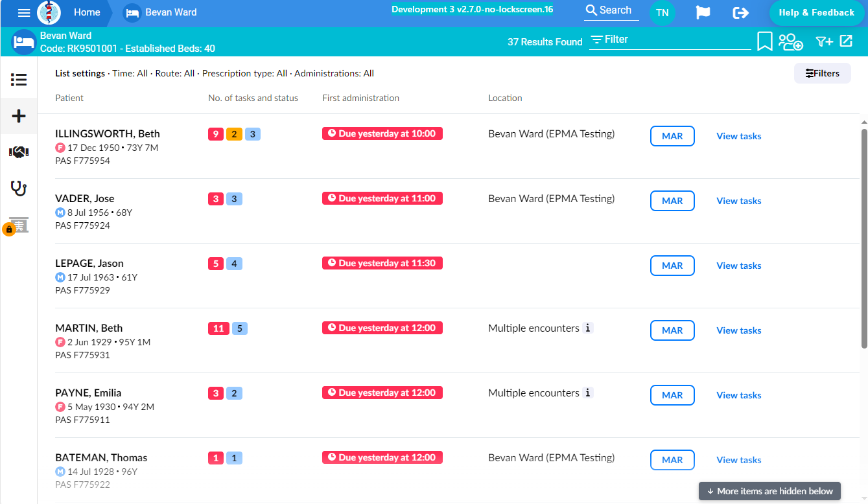Click blue 4 task badge for LEPAGE, Jason
The width and height of the screenshot is (868, 504).
234,264
